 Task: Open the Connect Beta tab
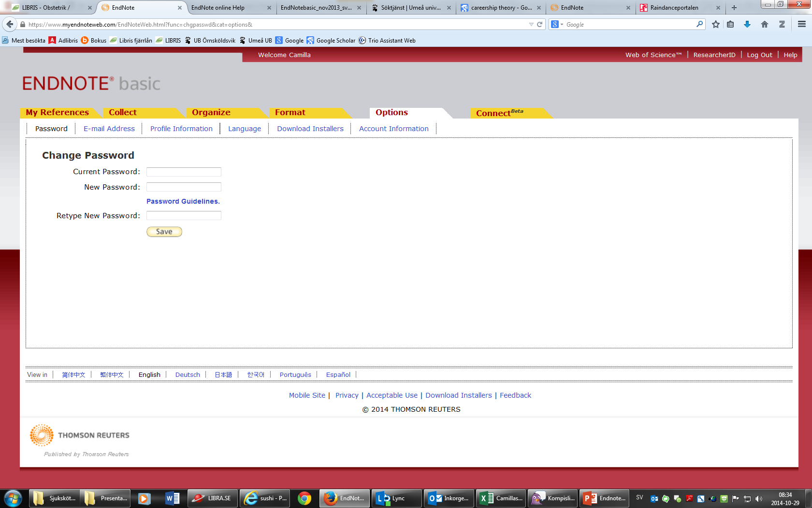click(500, 113)
